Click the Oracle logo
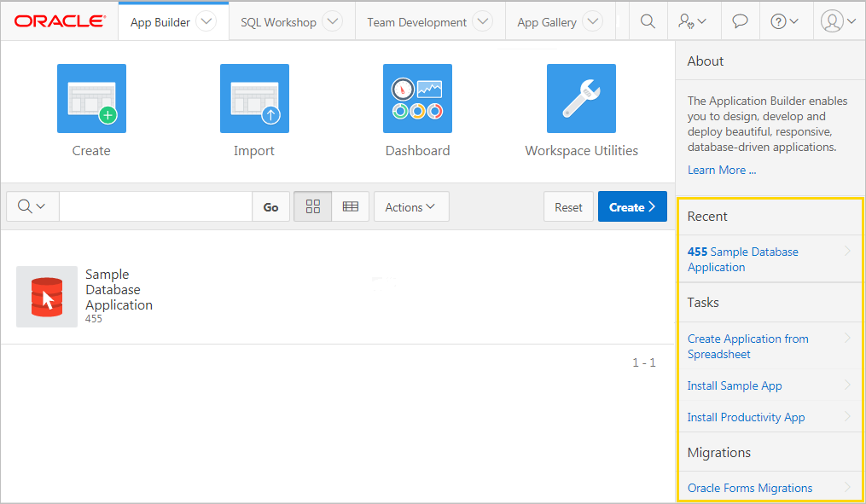866x504 pixels. 60,21
